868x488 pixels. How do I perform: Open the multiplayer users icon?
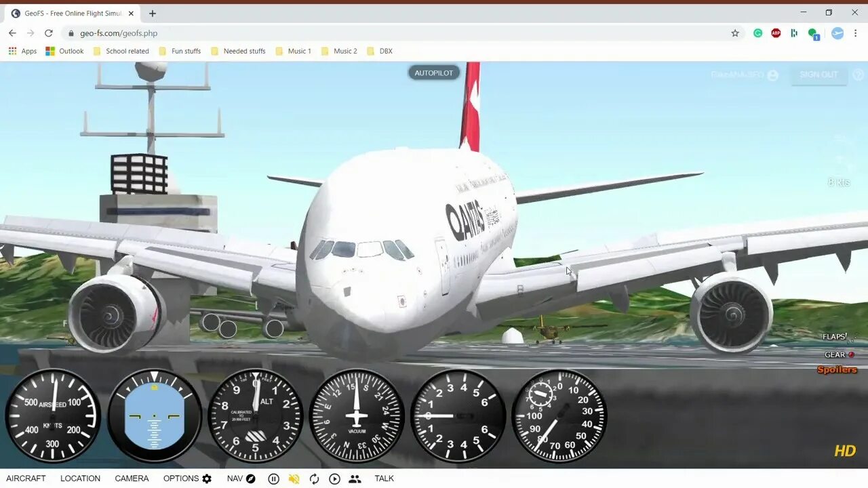[x=355, y=479]
